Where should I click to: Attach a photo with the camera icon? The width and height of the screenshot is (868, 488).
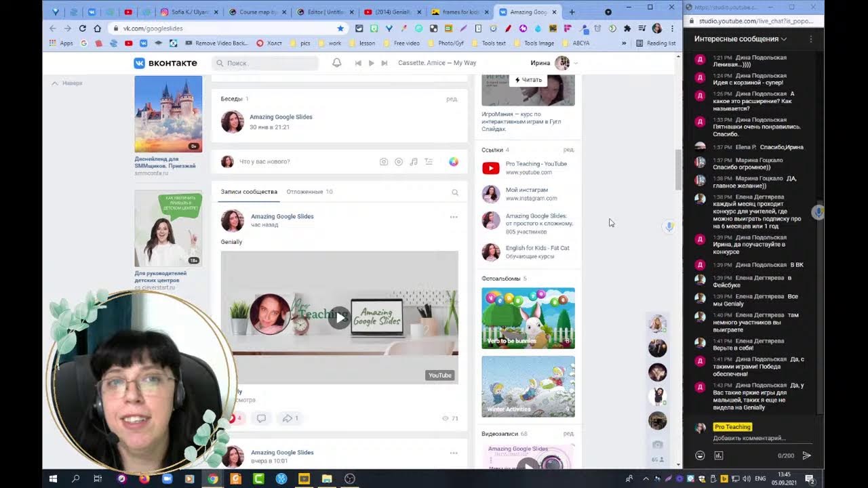pyautogui.click(x=384, y=162)
